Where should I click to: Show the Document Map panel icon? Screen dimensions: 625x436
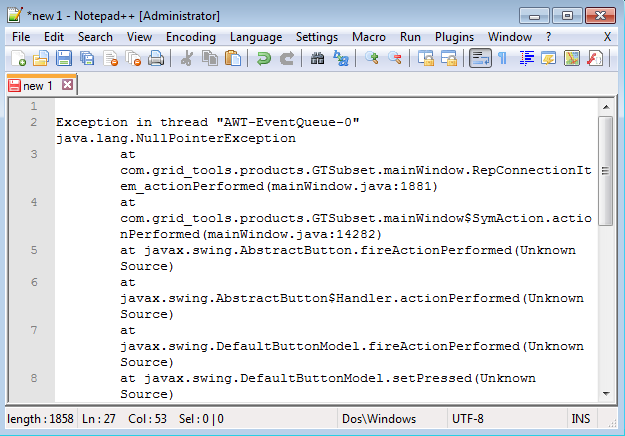572,59
